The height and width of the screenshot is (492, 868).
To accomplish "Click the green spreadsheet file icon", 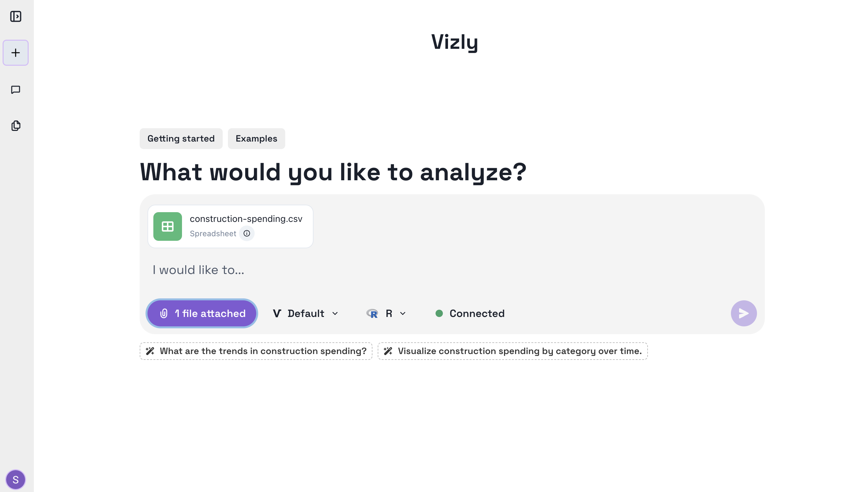I will coord(168,226).
